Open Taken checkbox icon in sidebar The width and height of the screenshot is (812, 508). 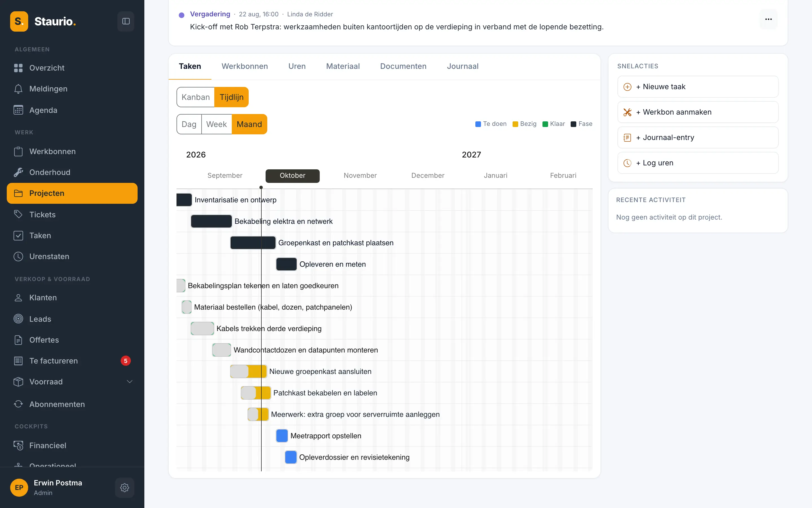(x=18, y=236)
